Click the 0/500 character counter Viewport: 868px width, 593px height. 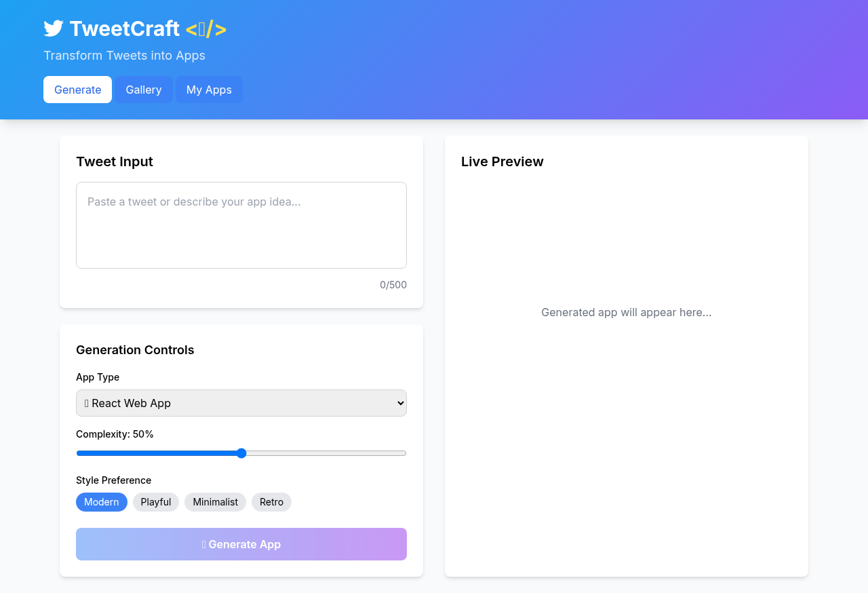393,285
